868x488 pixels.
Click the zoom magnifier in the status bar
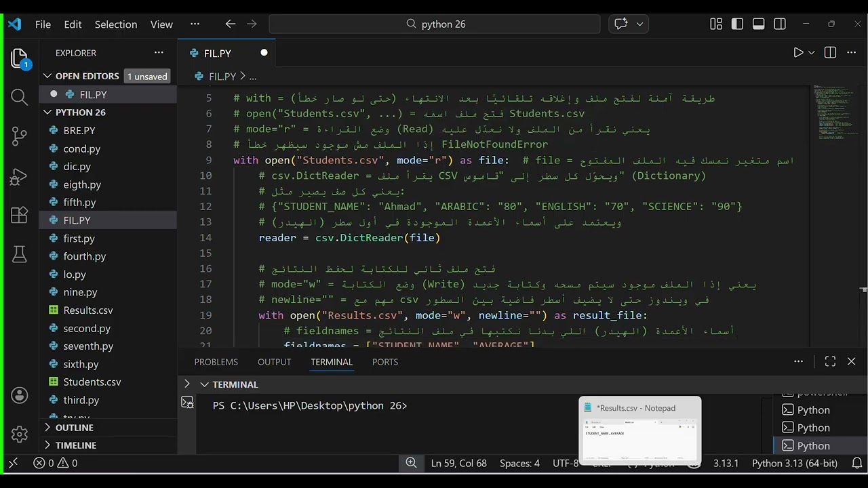pos(411,463)
